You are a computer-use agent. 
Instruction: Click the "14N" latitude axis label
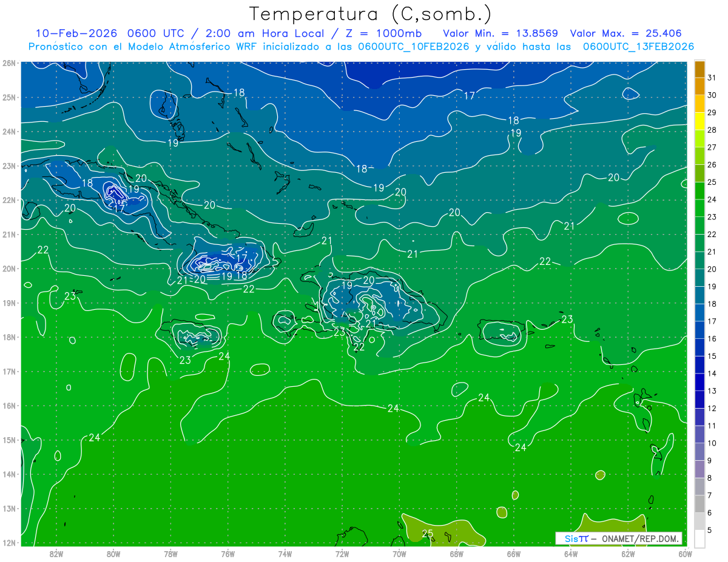coord(9,474)
